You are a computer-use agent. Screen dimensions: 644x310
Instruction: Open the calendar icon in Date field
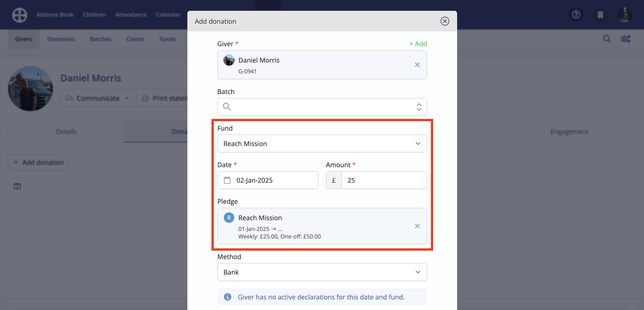[227, 180]
